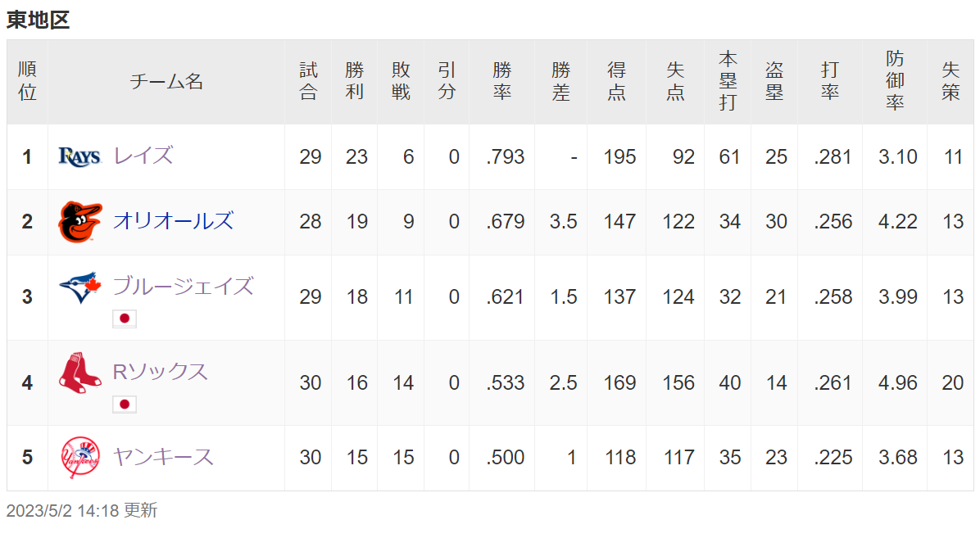Click the 盗塁 column header
This screenshot has height=538, width=980.
coord(774,81)
